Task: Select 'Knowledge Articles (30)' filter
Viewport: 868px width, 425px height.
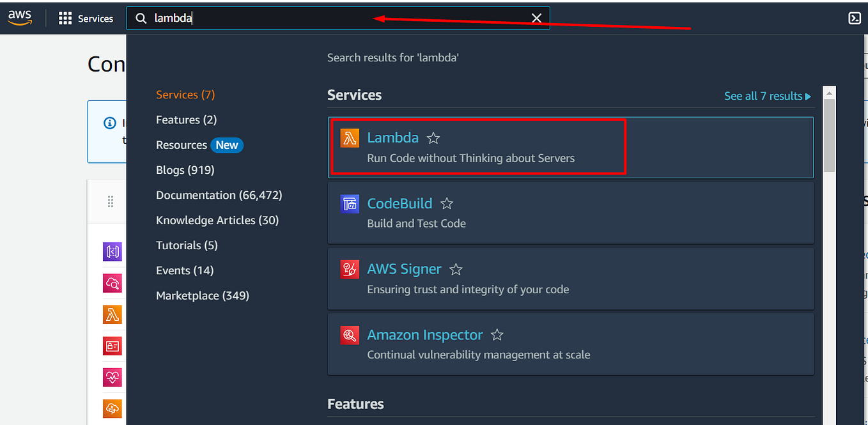Action: (217, 220)
